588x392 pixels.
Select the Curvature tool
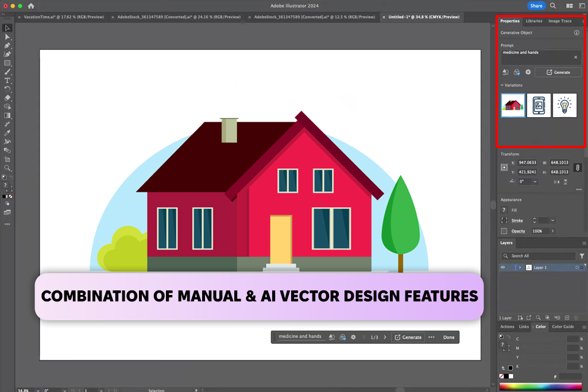pos(7,55)
